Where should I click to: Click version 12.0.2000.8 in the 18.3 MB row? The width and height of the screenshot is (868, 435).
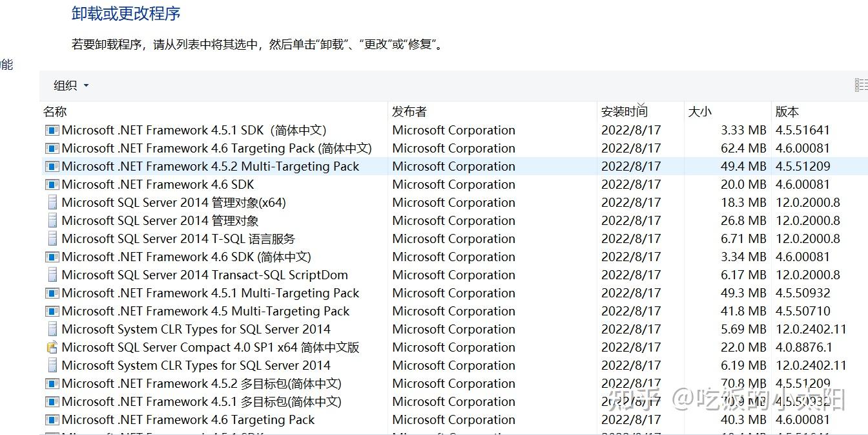click(x=808, y=202)
